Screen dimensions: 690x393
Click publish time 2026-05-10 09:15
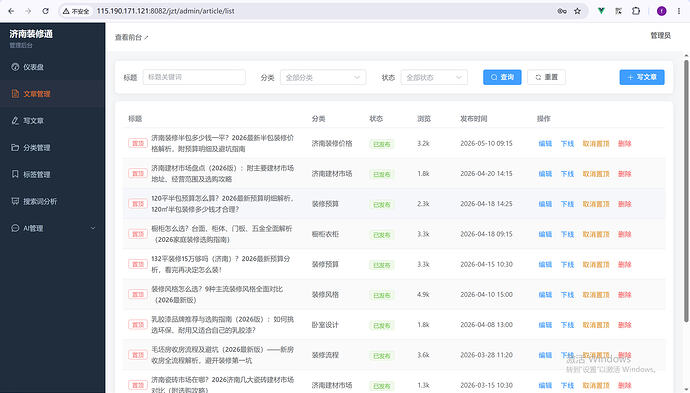click(486, 143)
